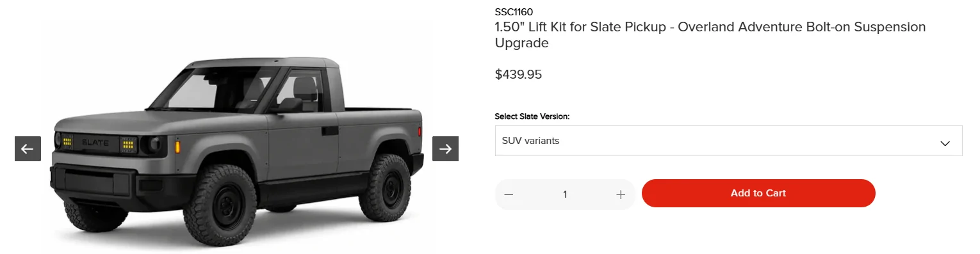This screenshot has height=254, width=980.
Task: Click the $439.95 price text
Action: [x=518, y=74]
